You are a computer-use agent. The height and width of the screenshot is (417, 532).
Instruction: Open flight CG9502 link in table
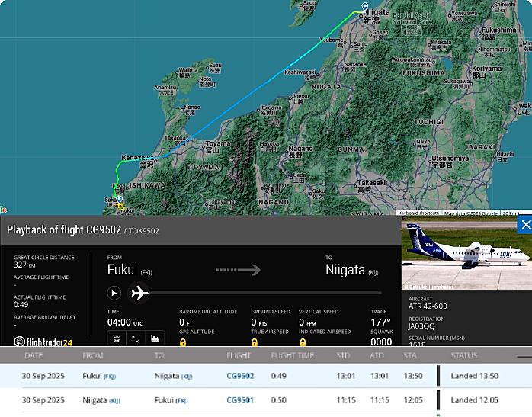[240, 376]
